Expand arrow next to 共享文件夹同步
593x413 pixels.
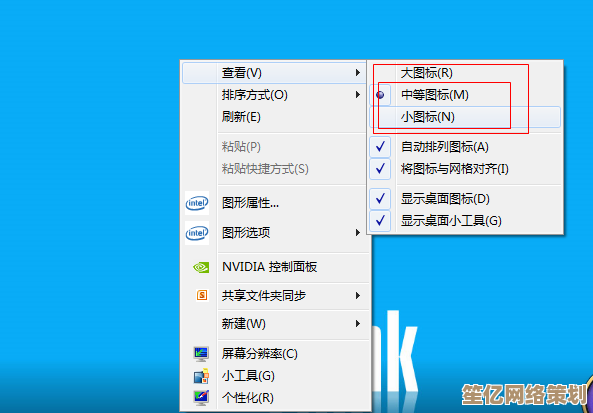click(358, 295)
